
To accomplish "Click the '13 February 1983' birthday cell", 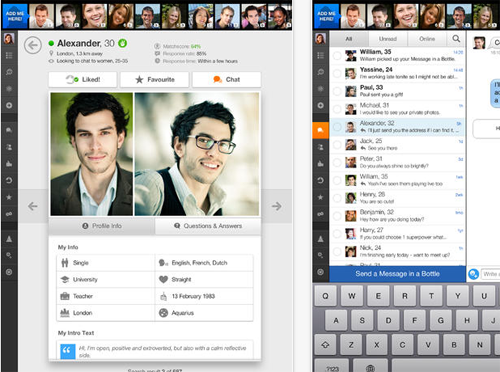I will click(x=204, y=296).
